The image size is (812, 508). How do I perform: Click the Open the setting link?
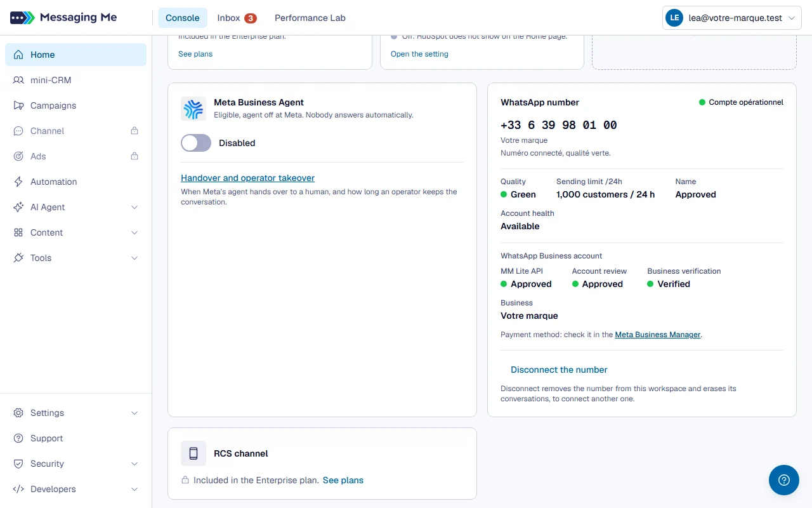pos(419,54)
